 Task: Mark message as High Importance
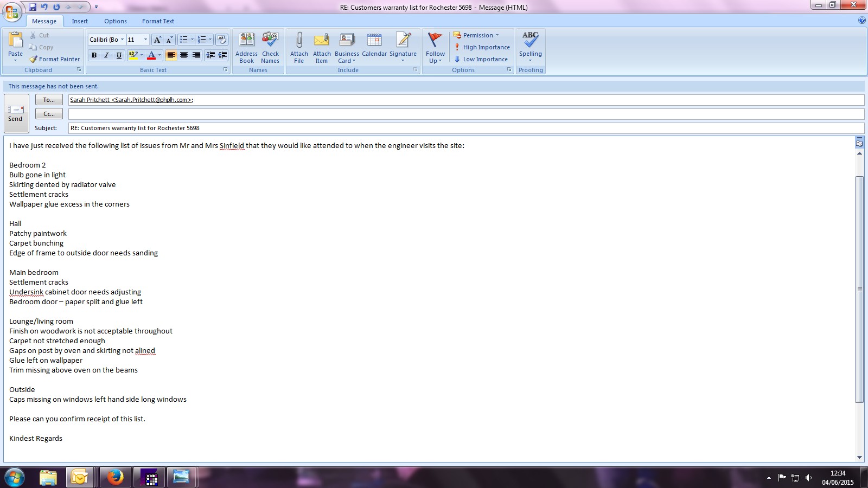pos(482,47)
